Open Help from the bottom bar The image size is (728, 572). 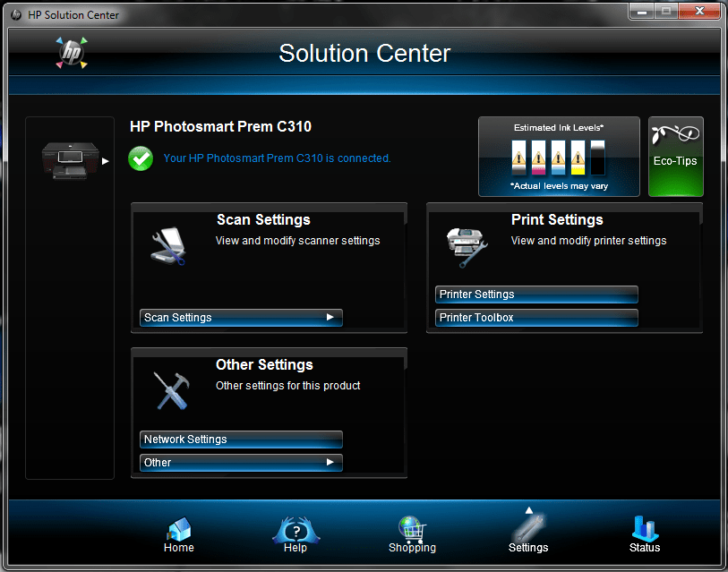(295, 532)
